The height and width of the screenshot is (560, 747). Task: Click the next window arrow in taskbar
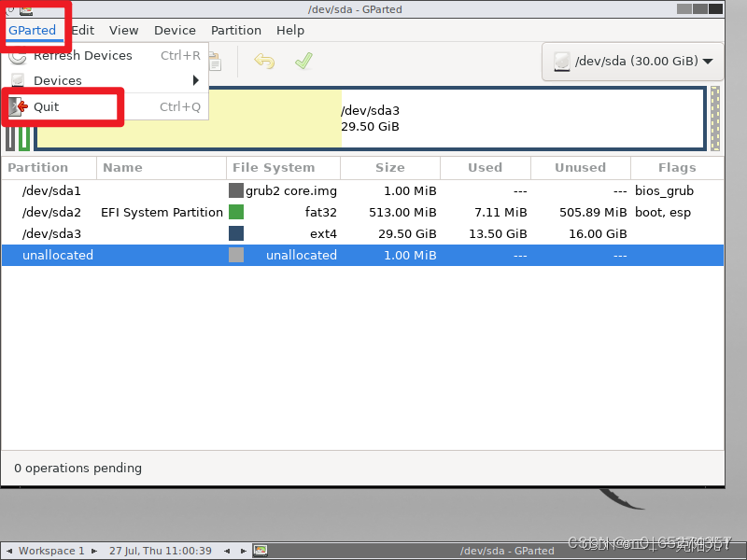tap(243, 551)
